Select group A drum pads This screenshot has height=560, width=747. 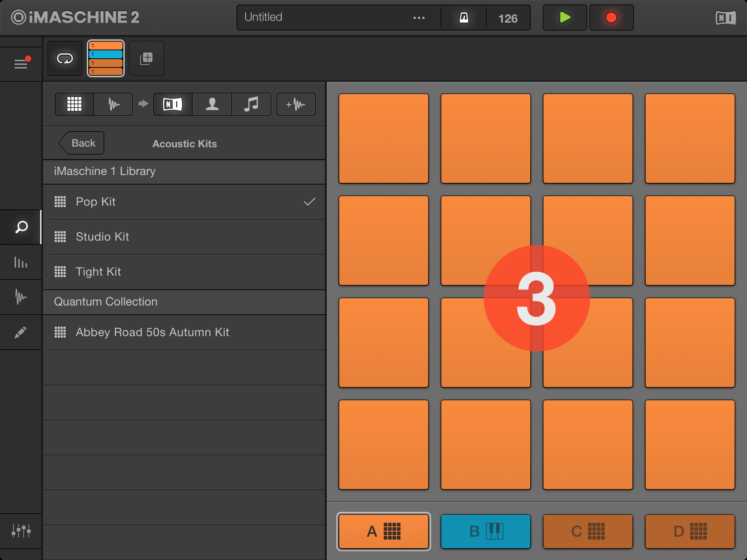click(384, 531)
